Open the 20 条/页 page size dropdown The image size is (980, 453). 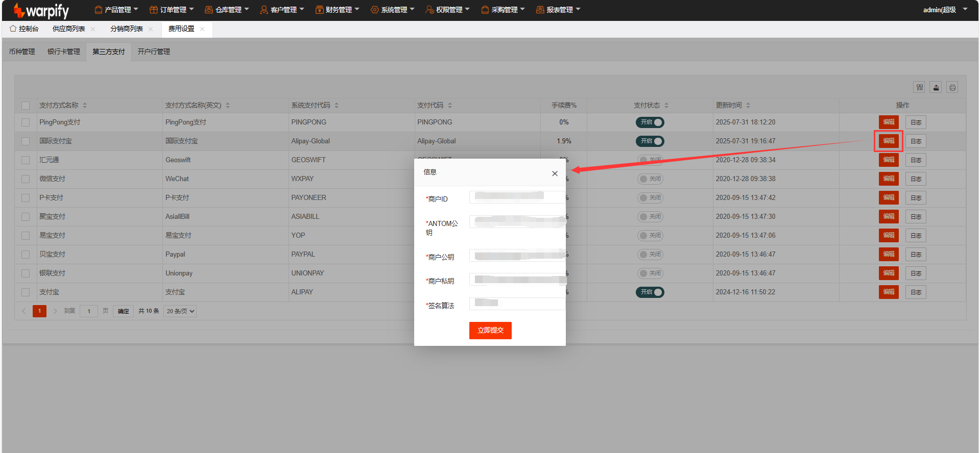(180, 311)
